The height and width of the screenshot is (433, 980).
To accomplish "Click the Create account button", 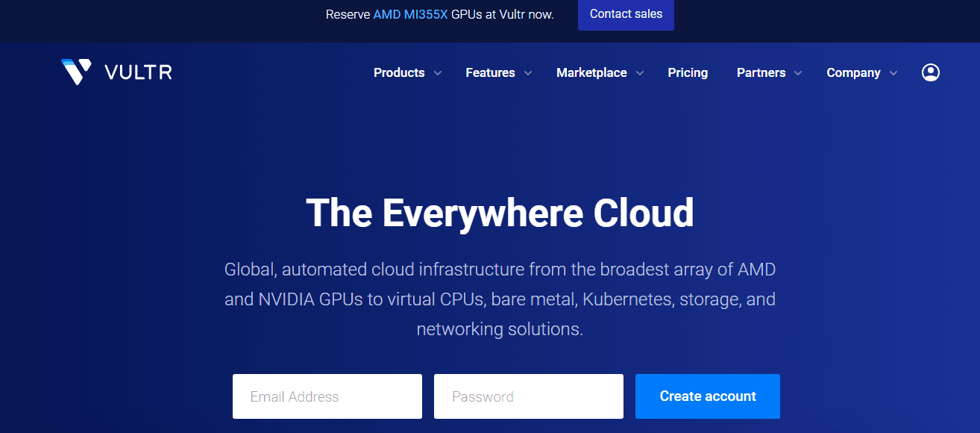I will tap(708, 396).
